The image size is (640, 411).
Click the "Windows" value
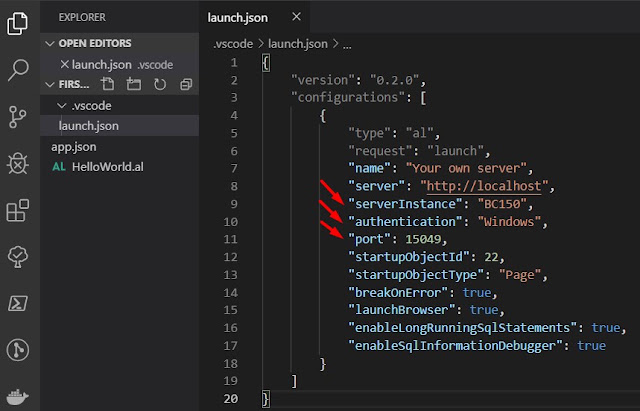pyautogui.click(x=509, y=222)
